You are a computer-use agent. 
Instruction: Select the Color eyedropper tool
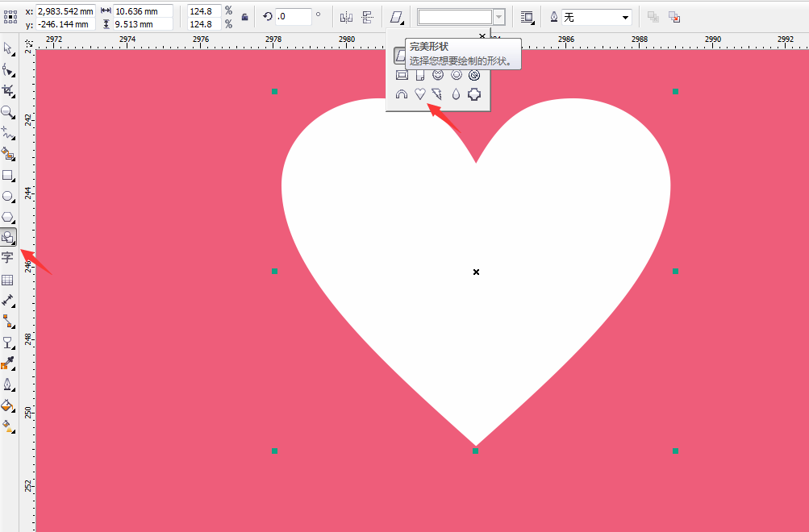click(8, 364)
